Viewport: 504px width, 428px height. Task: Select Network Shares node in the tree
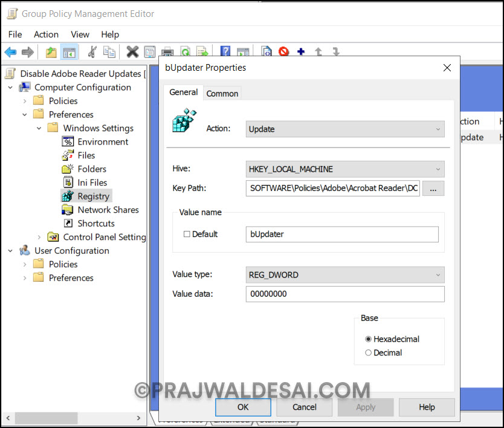(108, 210)
